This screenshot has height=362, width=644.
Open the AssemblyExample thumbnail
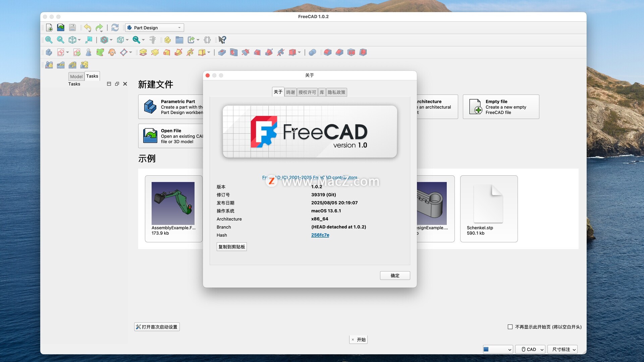tap(173, 203)
